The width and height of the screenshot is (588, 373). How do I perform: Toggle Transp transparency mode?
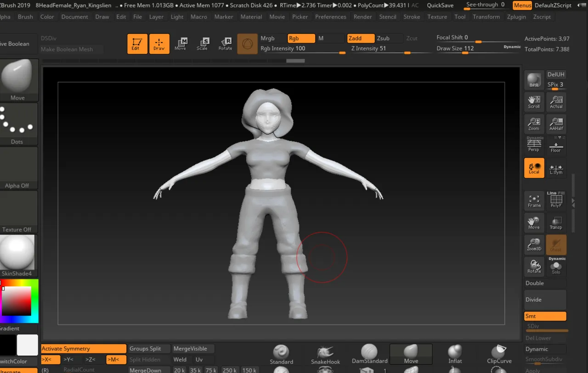556,223
